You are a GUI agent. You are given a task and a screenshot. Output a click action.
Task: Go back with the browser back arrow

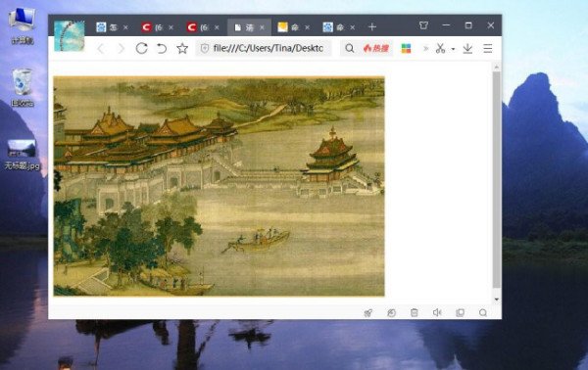click(101, 49)
